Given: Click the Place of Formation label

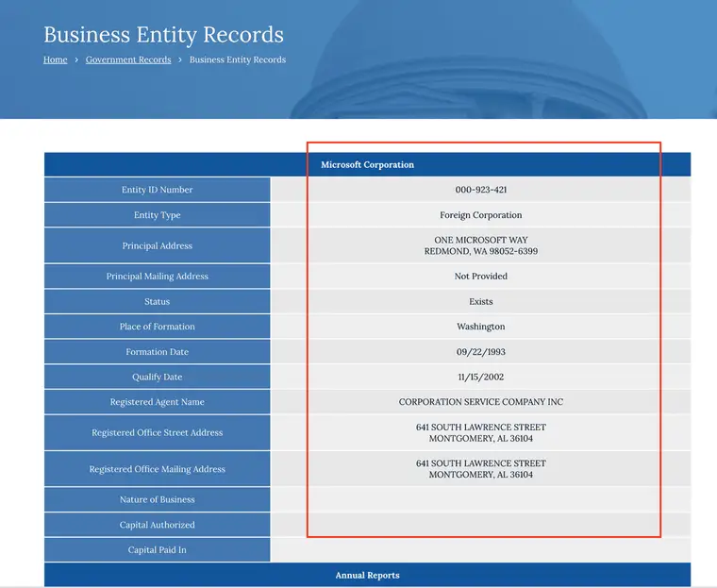Looking at the screenshot, I should 158,327.
